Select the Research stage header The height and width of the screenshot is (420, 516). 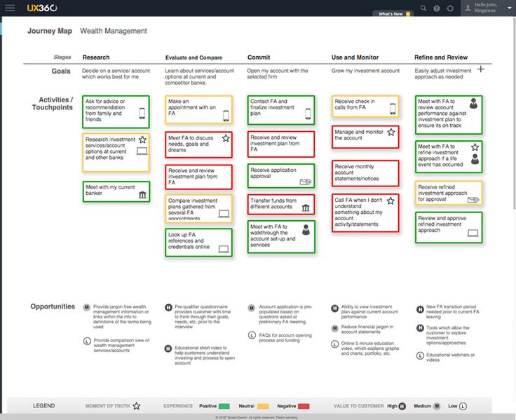pos(96,57)
